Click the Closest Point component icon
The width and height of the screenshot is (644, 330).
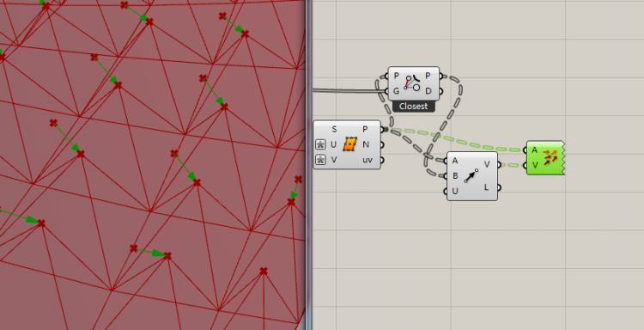pos(412,83)
